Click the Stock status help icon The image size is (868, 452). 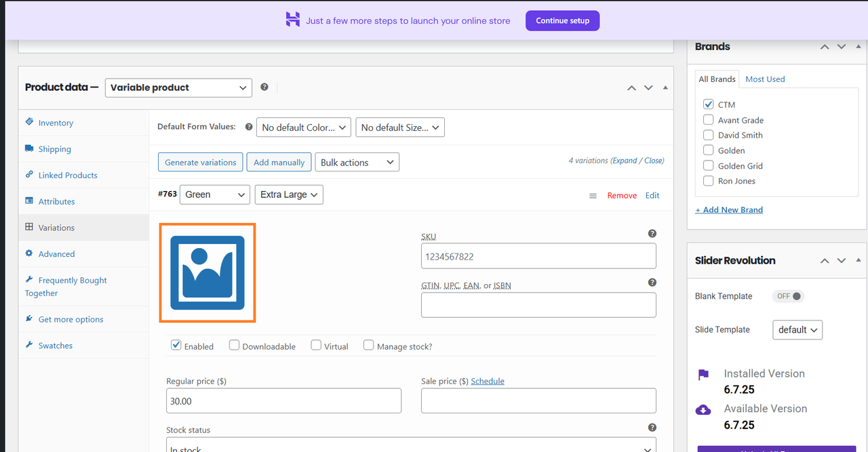652,428
